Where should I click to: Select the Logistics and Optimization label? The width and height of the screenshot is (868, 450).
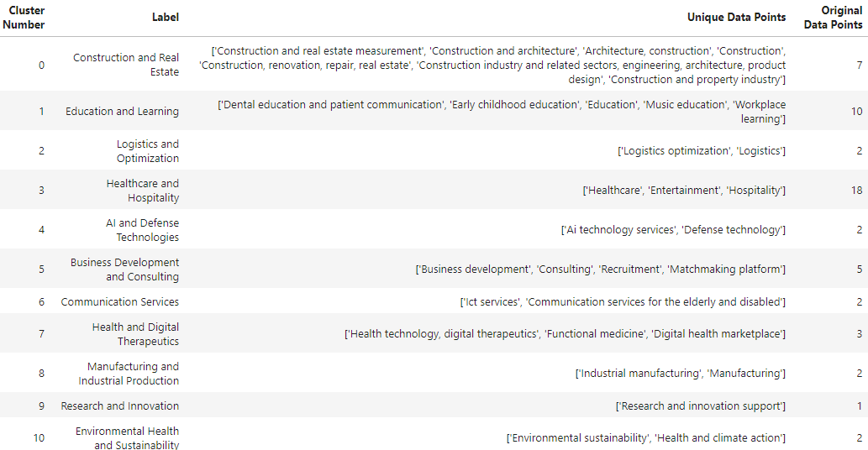(147, 151)
